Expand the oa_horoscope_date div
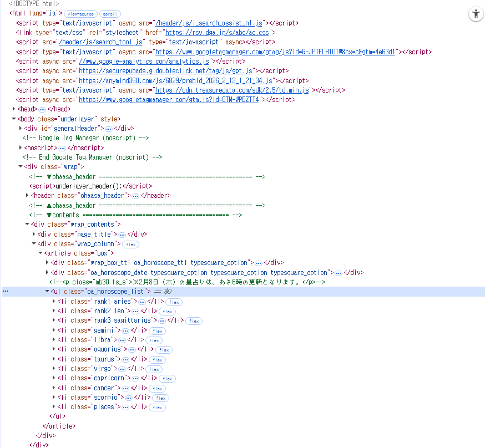This screenshot has height=448, width=485. click(x=47, y=272)
